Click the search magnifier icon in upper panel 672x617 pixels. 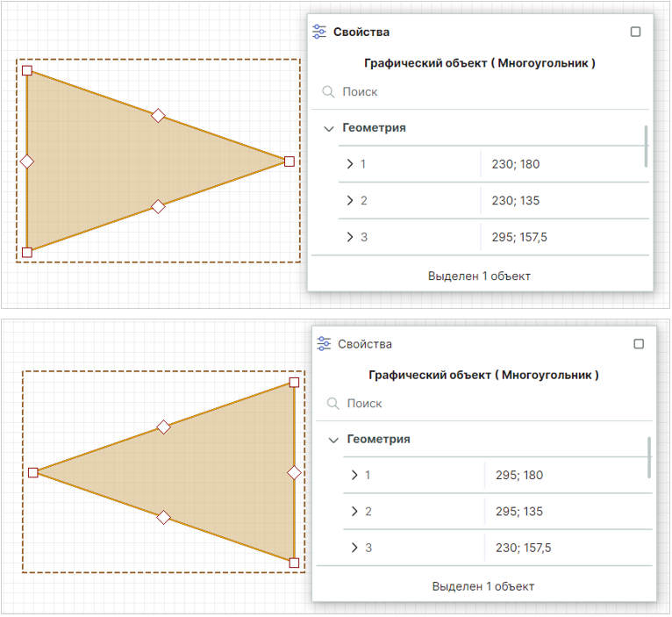(328, 91)
